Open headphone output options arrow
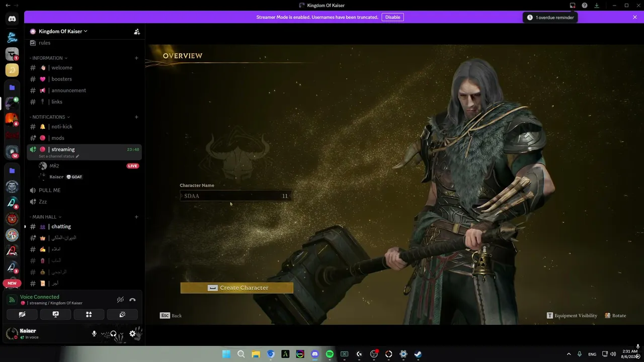Image resolution: width=644 pixels, height=362 pixels. tap(121, 334)
